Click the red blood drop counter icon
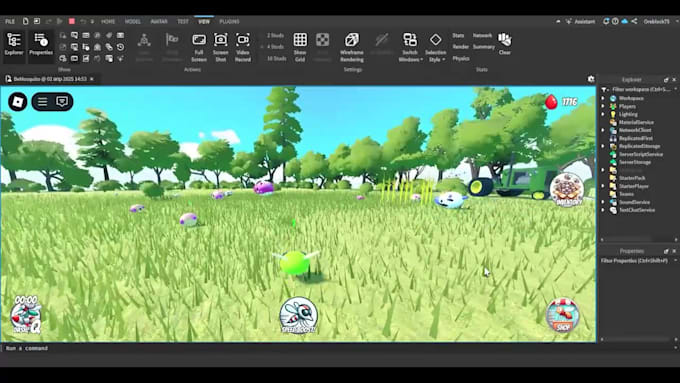Image resolution: width=680 pixels, height=383 pixels. (551, 101)
